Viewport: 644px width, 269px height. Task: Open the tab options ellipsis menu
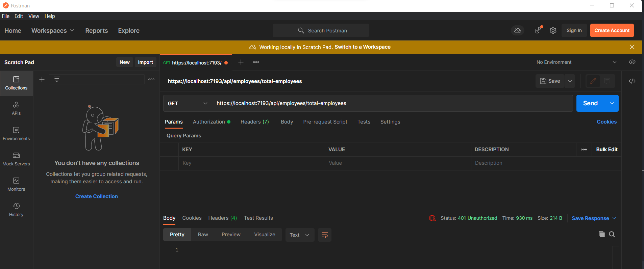(x=256, y=62)
